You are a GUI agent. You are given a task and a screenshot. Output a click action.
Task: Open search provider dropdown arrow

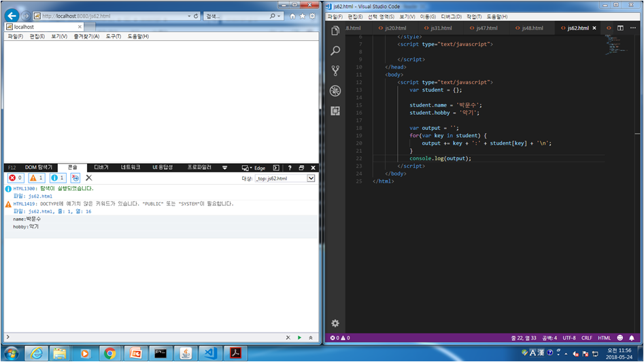coord(279,16)
